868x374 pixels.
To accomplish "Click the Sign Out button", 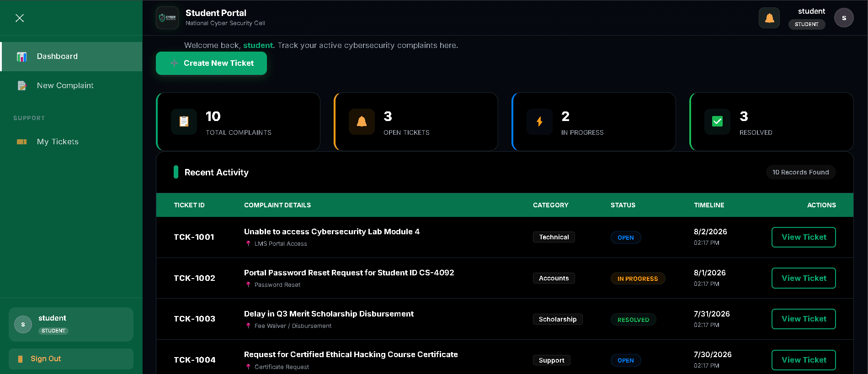I will [x=71, y=358].
